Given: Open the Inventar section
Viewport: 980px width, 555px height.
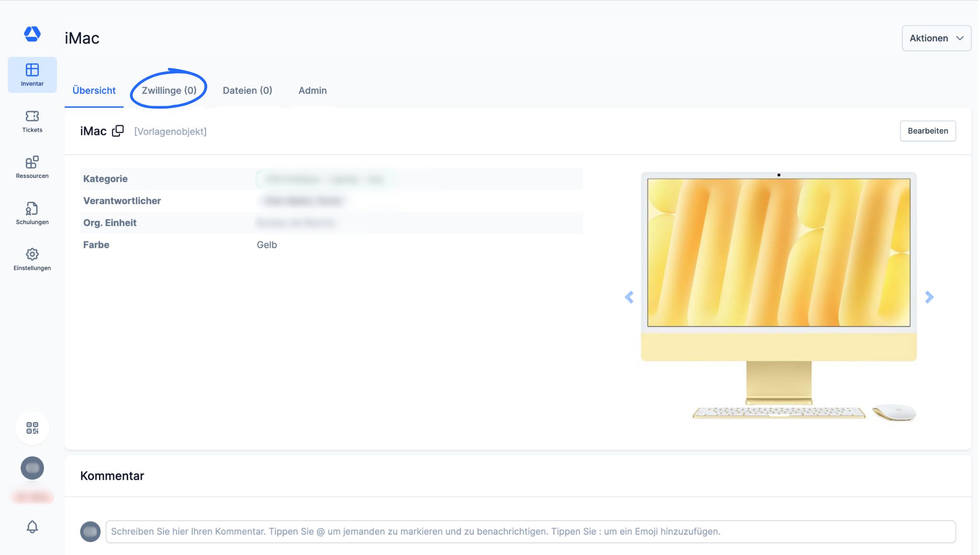Looking at the screenshot, I should click(32, 75).
